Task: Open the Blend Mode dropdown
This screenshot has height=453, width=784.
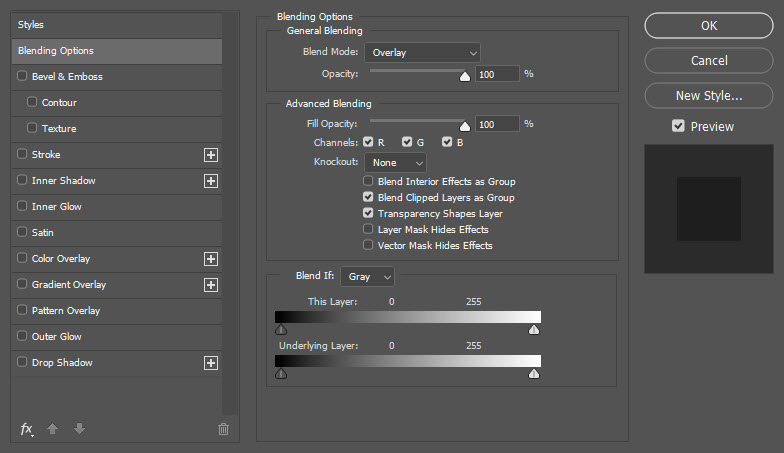Action: [422, 52]
